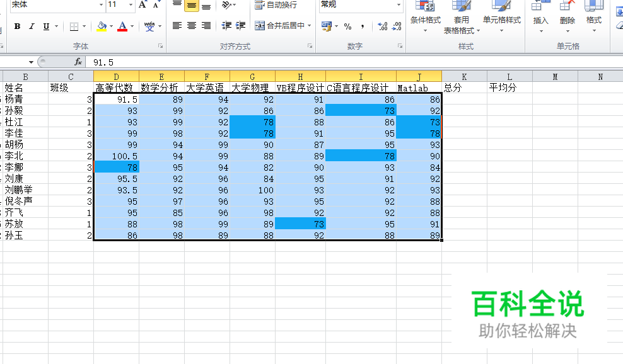Open 格式 format cells menu
The height and width of the screenshot is (364, 623).
point(593,16)
